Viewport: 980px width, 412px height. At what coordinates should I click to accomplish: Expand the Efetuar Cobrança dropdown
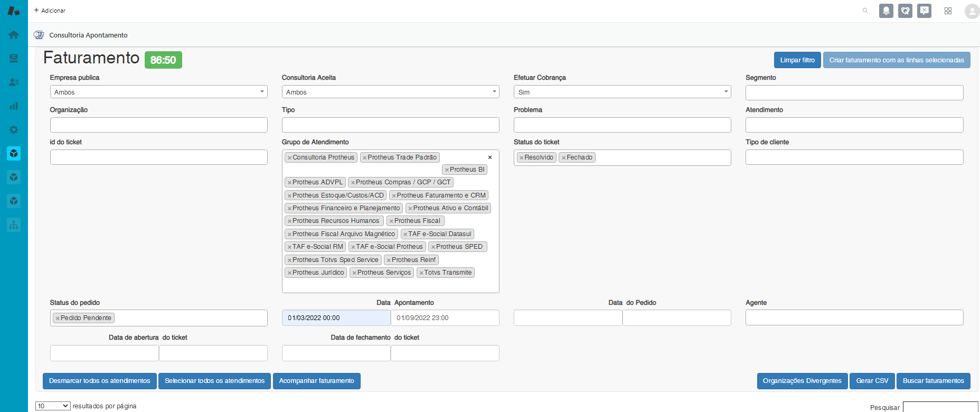click(622, 92)
